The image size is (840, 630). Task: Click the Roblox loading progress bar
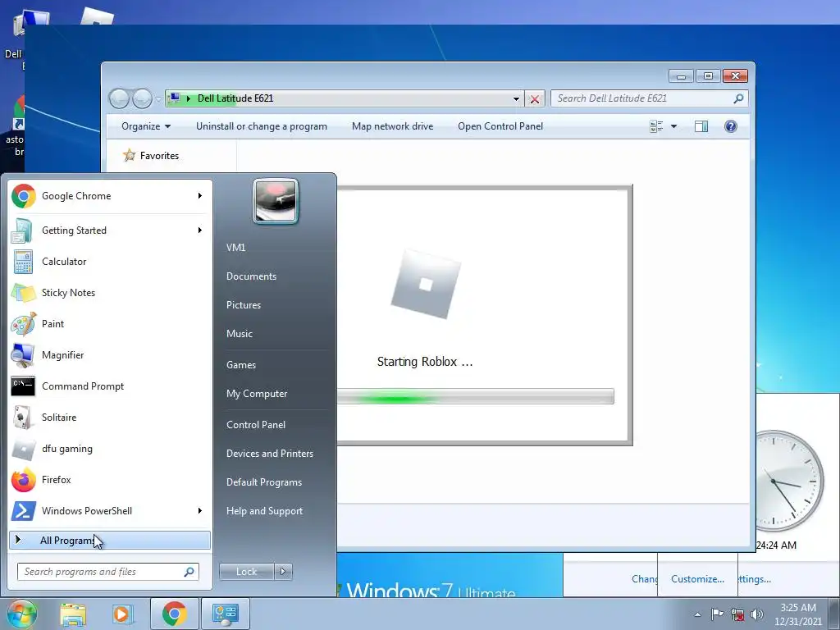click(x=475, y=396)
